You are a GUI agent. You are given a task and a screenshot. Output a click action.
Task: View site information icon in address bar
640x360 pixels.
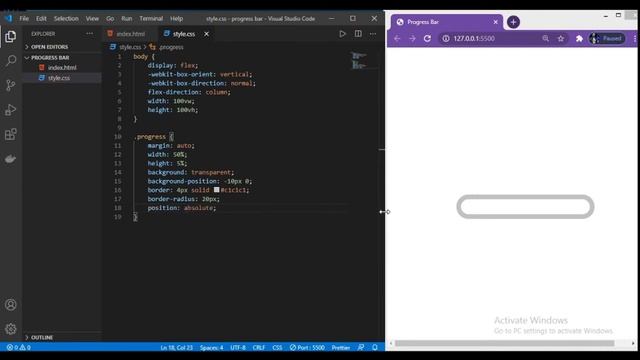click(446, 38)
